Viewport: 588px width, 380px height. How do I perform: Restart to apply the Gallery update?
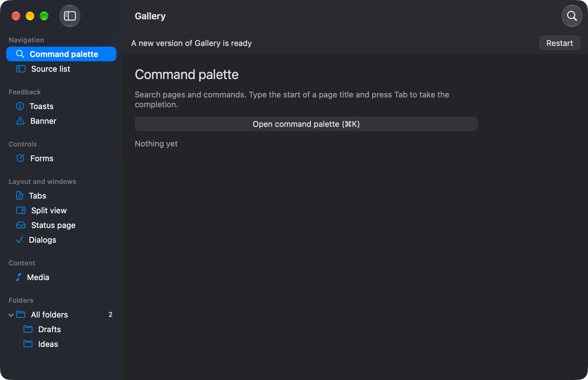pyautogui.click(x=560, y=43)
